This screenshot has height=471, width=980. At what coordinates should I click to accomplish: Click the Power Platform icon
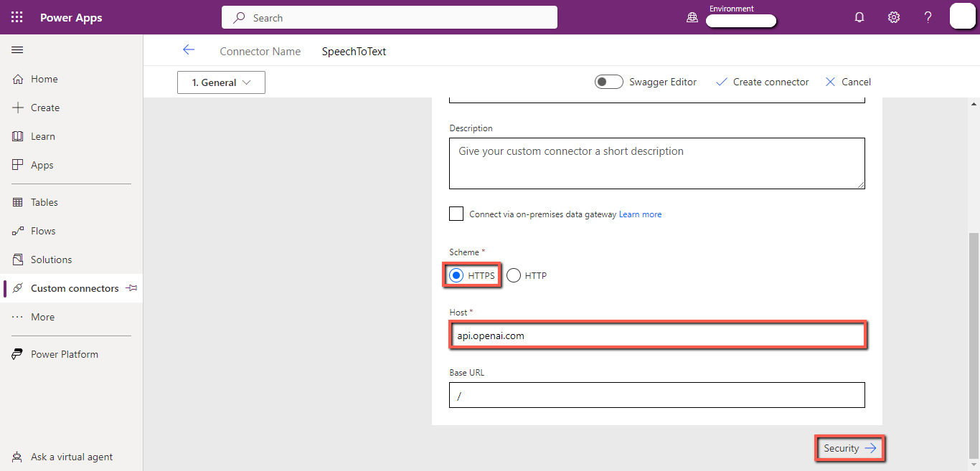click(x=18, y=354)
